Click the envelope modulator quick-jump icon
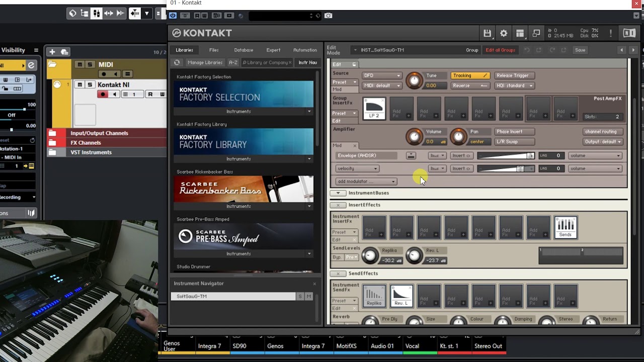The width and height of the screenshot is (644, 362). tap(411, 155)
